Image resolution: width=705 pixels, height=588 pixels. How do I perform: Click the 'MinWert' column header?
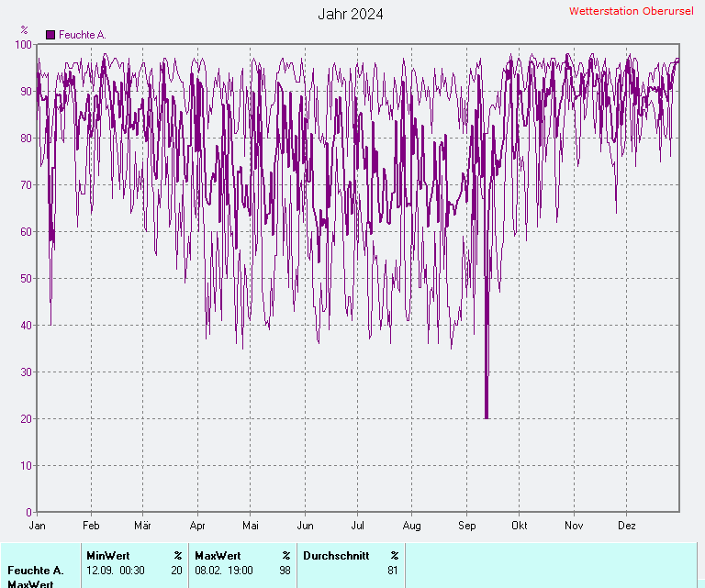point(108,556)
